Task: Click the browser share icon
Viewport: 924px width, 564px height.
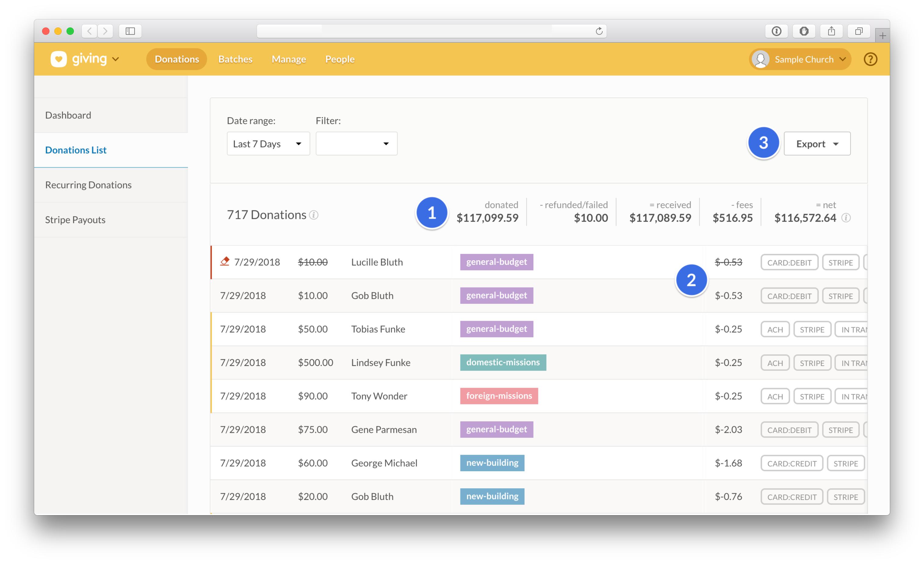Action: [x=831, y=31]
